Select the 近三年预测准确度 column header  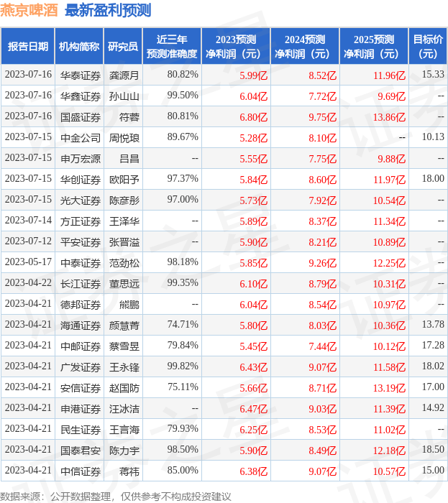pyautogui.click(x=172, y=46)
